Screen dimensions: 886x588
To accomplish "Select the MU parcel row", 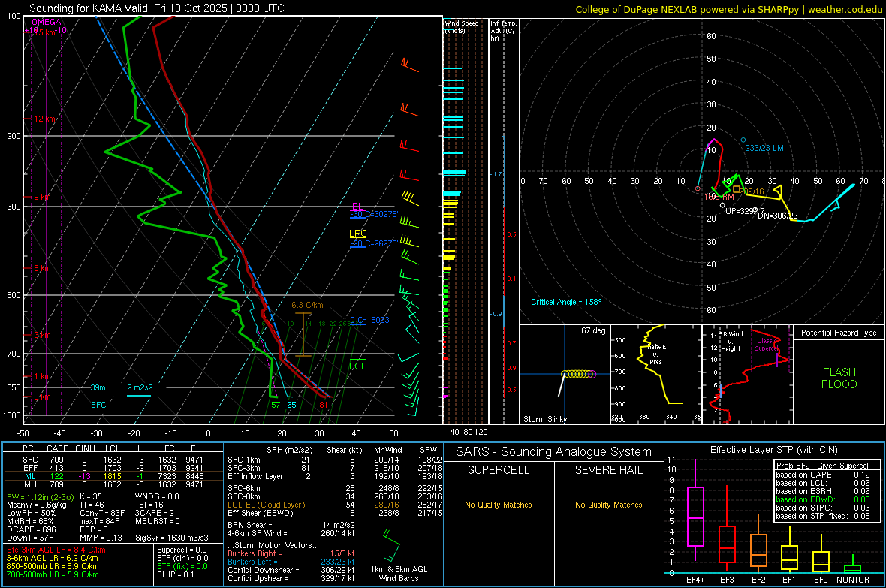I will tap(113, 484).
